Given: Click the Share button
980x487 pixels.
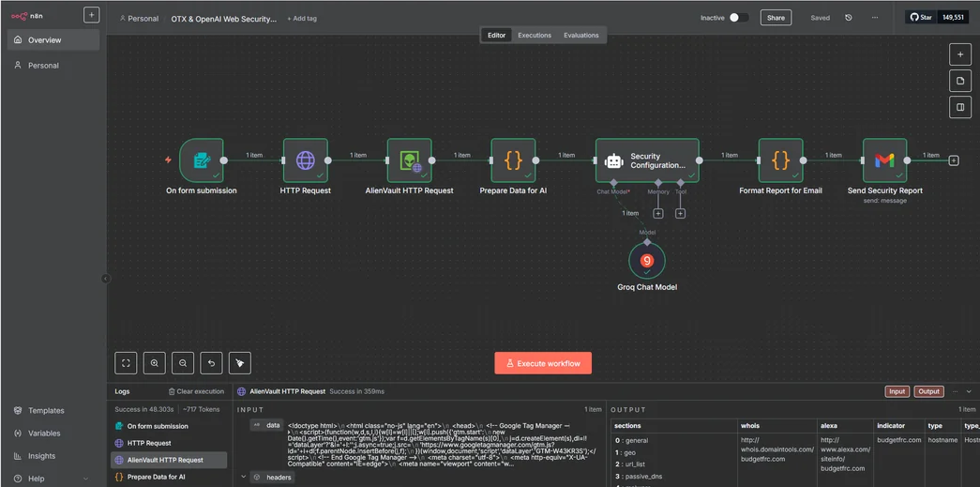Looking at the screenshot, I should tap(776, 18).
